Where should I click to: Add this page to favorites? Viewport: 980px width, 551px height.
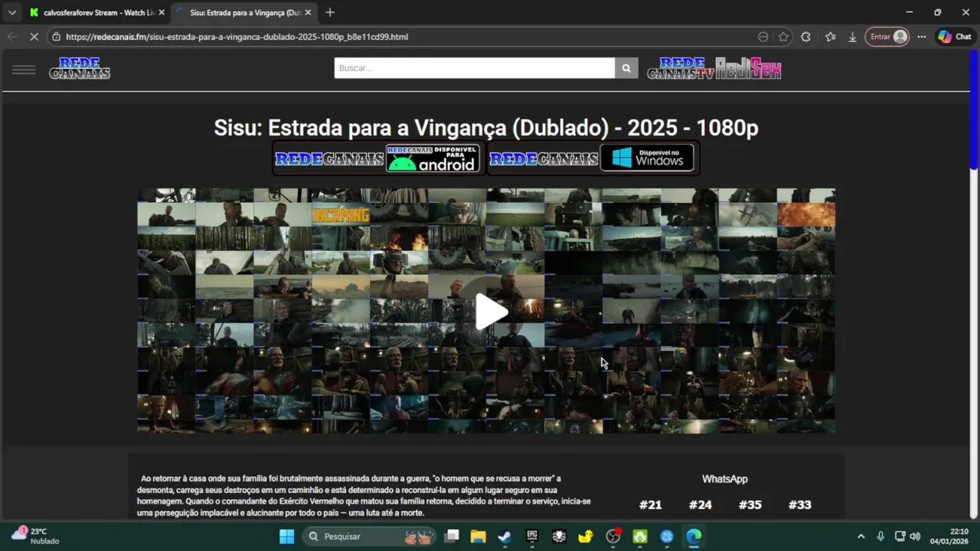[783, 37]
